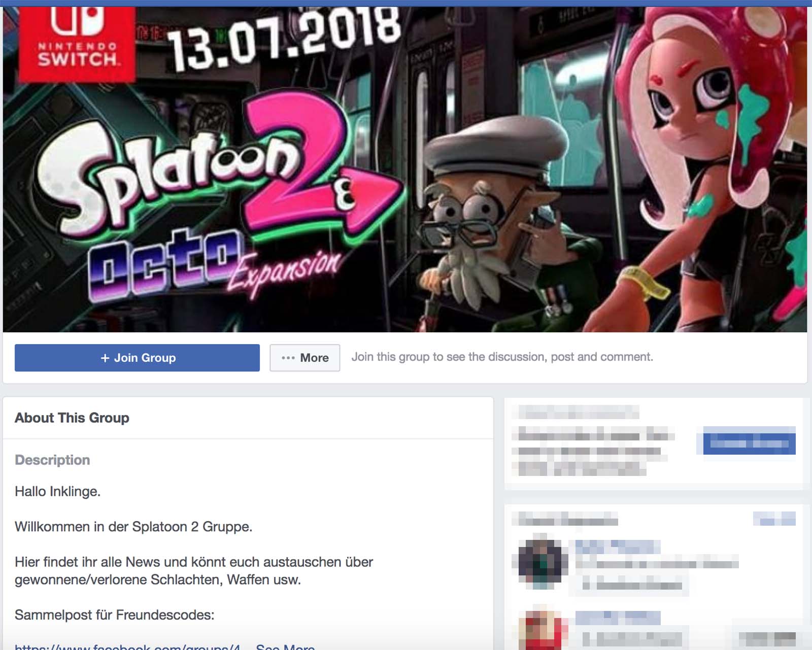Click the pink-haired Octoling character in cover

point(710,167)
